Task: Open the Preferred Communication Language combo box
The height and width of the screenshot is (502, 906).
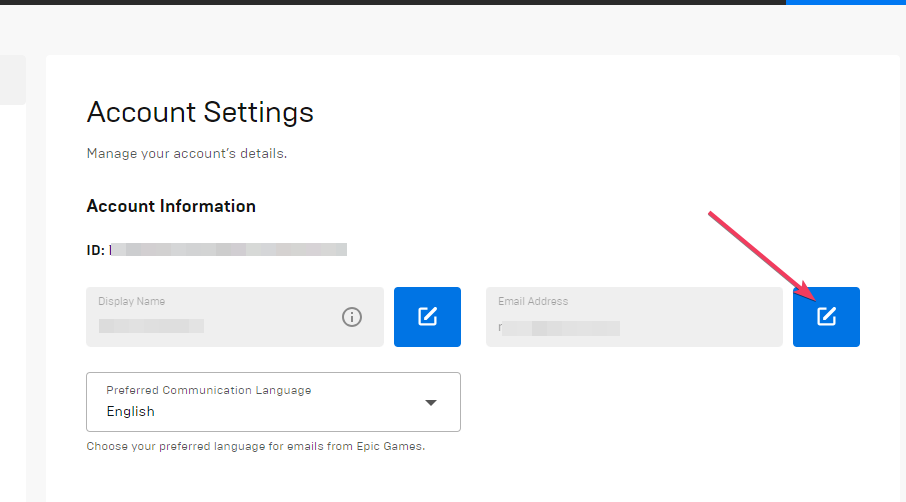Action: coord(273,402)
